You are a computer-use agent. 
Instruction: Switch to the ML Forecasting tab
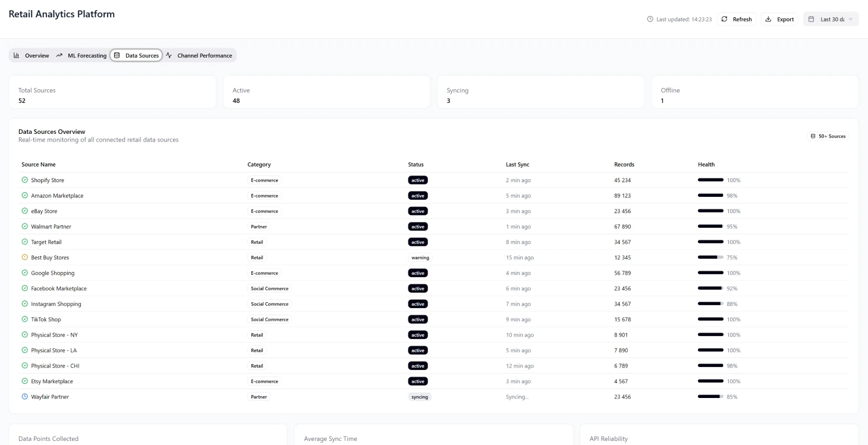pos(82,55)
